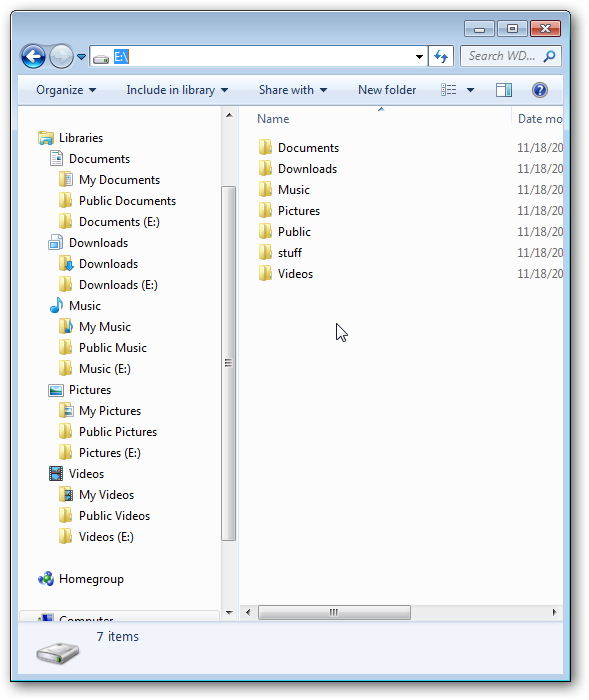Click the stuff folder icon in the file list
Viewport: 589px width, 700px height.
click(265, 253)
